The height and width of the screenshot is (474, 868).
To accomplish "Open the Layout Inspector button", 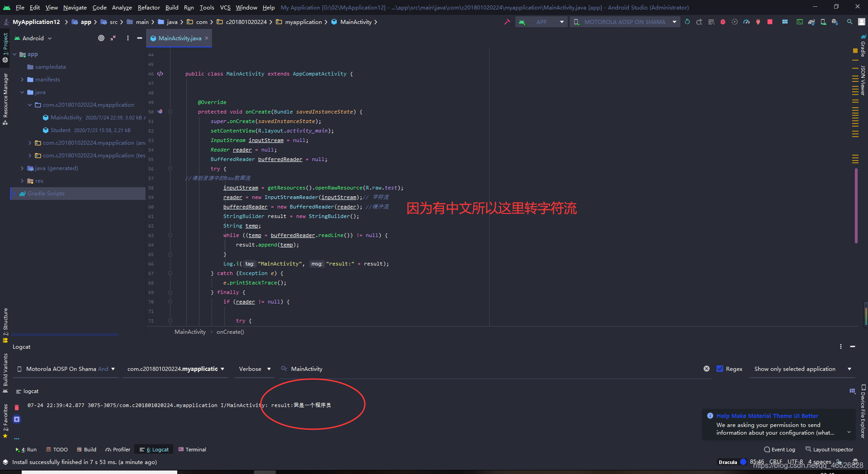I will pos(829,449).
